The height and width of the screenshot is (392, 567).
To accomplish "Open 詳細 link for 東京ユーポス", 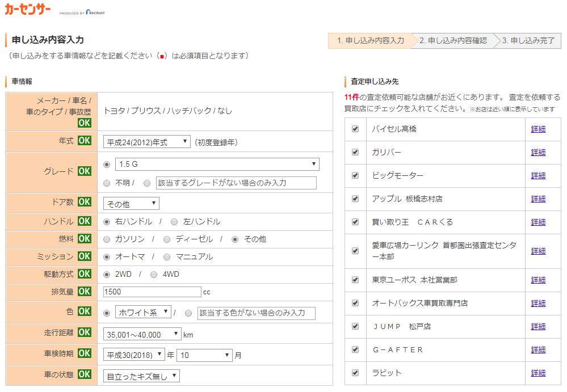I will 538,280.
